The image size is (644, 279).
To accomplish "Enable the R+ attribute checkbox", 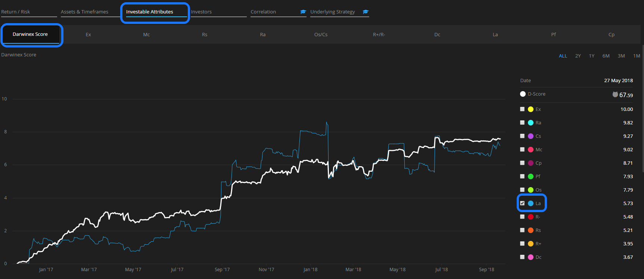I will click(522, 244).
